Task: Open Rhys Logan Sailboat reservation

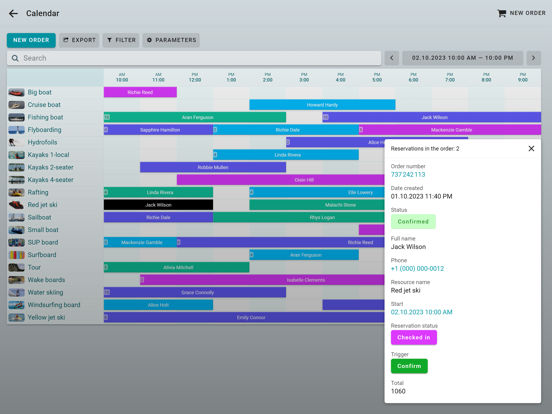Action: pyautogui.click(x=299, y=217)
